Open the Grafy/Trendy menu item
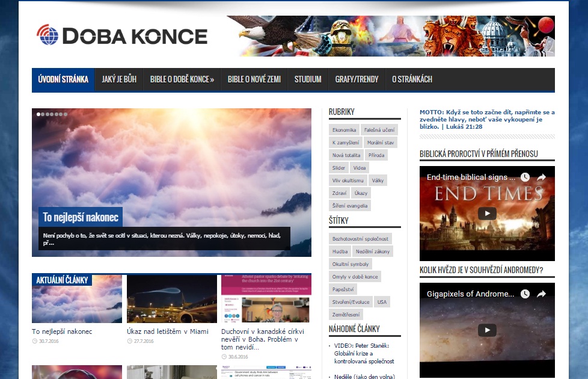Image resolution: width=588 pixels, height=379 pixels. pyautogui.click(x=357, y=79)
